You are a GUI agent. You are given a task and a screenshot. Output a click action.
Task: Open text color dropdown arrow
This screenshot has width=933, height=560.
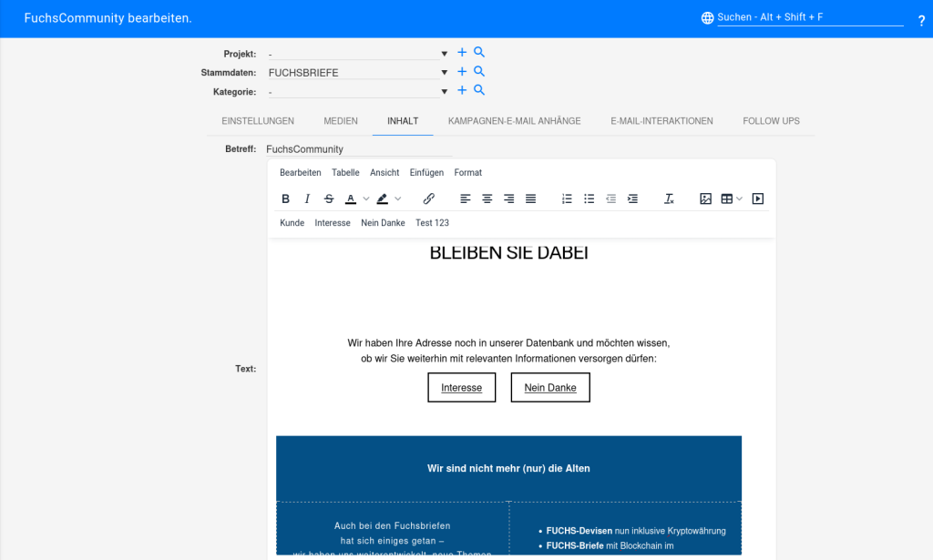pyautogui.click(x=366, y=199)
